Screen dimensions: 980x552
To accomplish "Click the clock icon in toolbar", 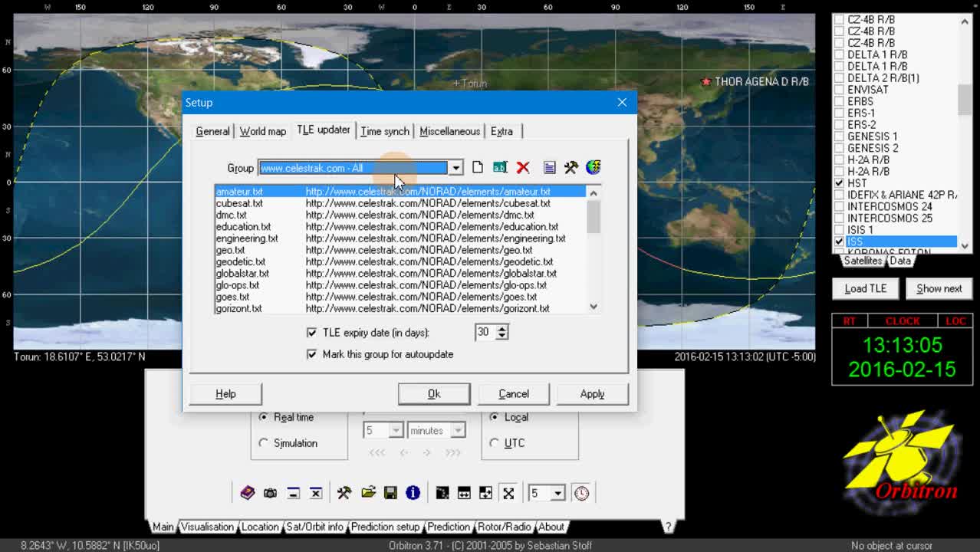I will pos(582,493).
